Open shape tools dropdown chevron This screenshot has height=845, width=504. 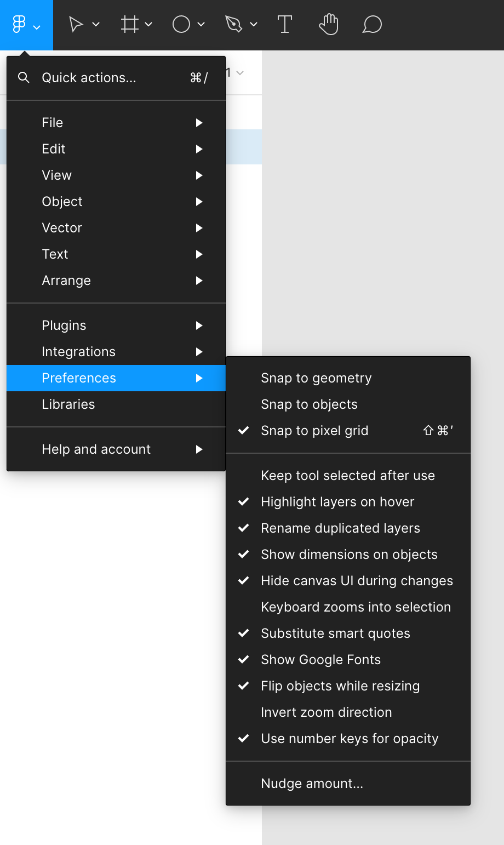201,25
